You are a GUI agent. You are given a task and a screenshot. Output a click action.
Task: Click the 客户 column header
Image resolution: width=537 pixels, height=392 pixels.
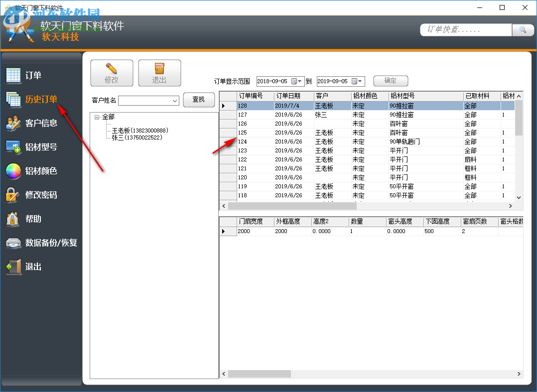(x=333, y=96)
